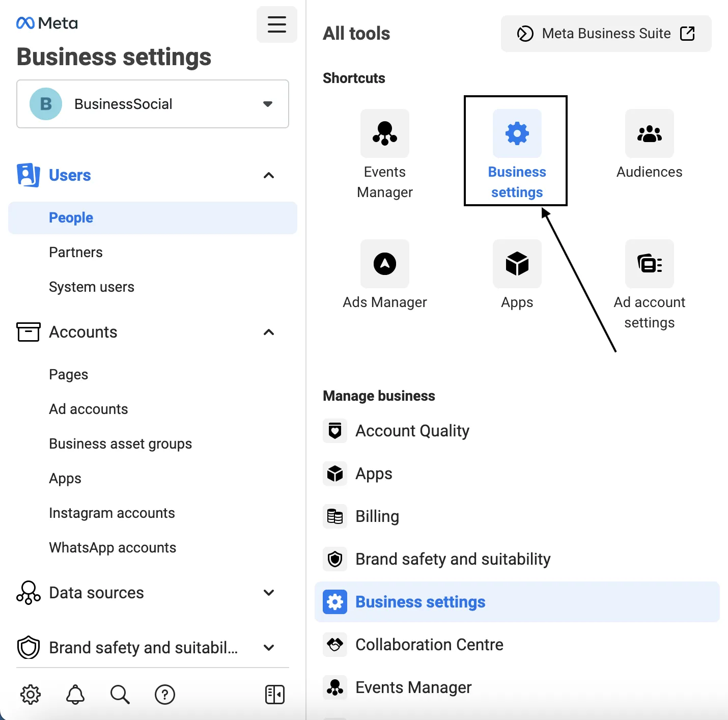Open the BusinessSocial account dropdown
The height and width of the screenshot is (720, 728).
point(153,104)
